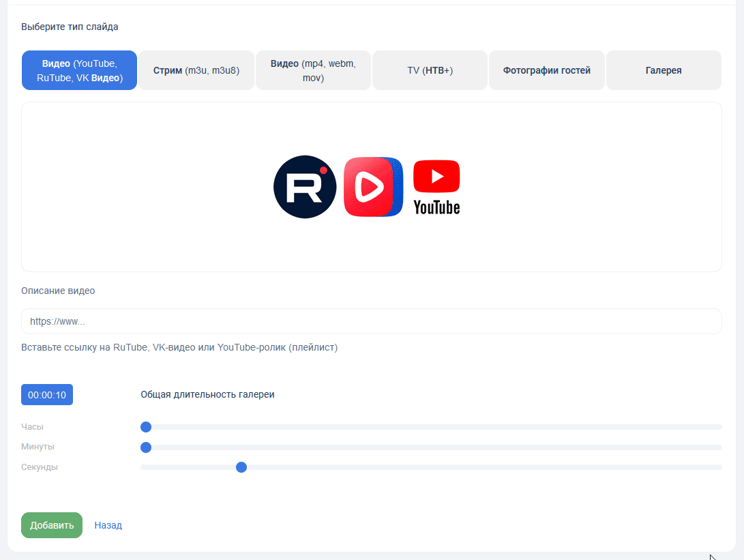
Task: Focus the https://www... video link field
Action: pos(371,321)
